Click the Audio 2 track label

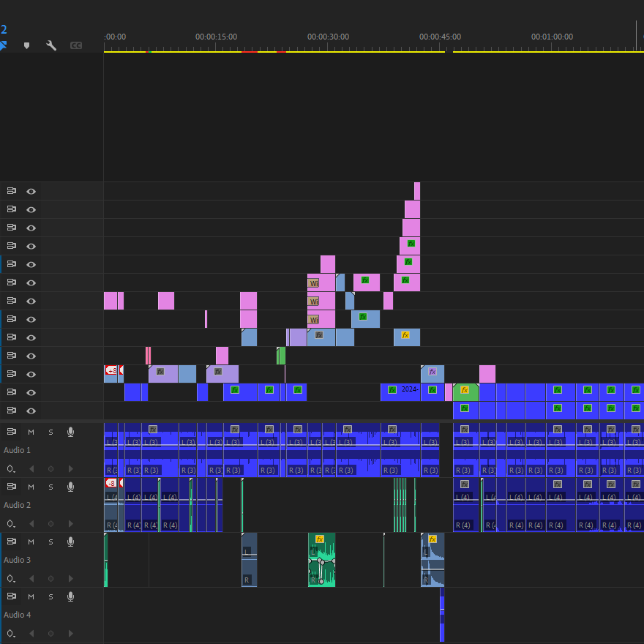coord(17,505)
